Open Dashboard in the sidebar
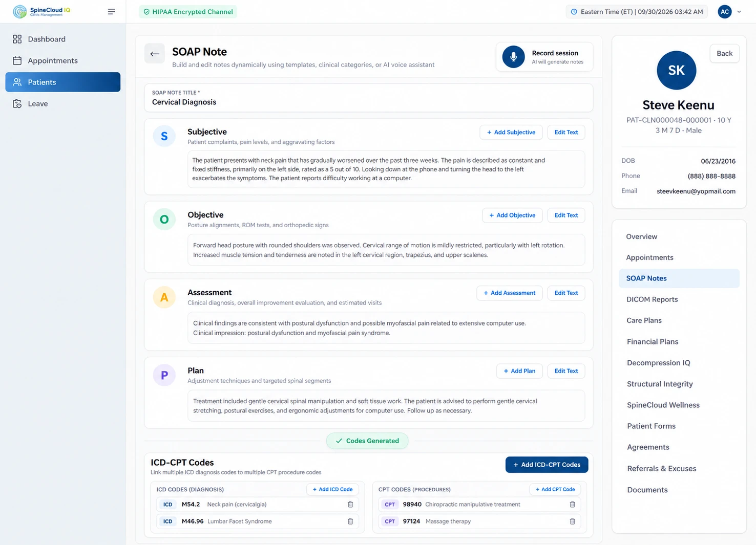 pyautogui.click(x=63, y=39)
